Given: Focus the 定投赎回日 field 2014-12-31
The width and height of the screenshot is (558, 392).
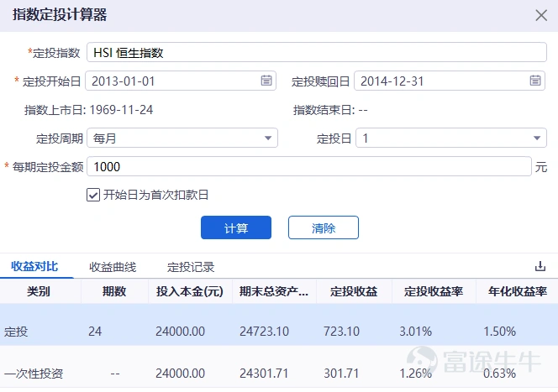Looking at the screenshot, I should click(450, 81).
